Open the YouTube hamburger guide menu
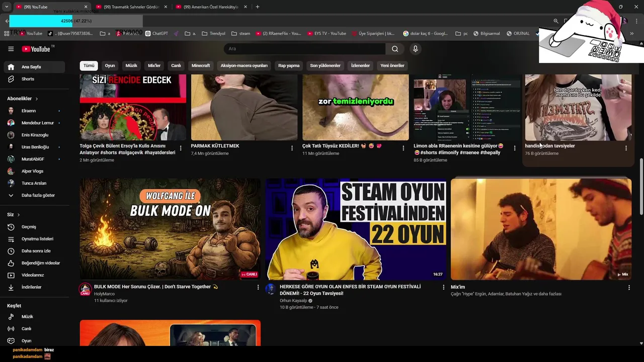 11,49
